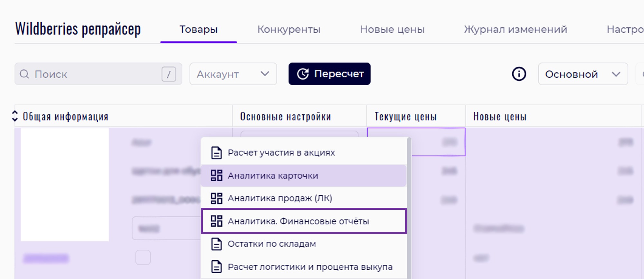Click the grid icon beside Аналитика. Финансовые отчёты
Screen dimensions: 644x279
tap(216, 221)
